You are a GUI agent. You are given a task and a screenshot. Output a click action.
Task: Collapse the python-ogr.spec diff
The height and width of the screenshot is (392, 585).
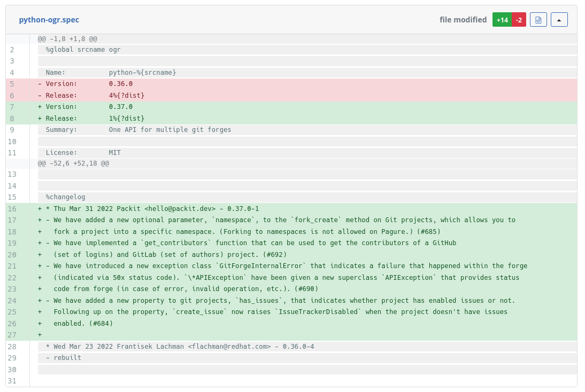[x=559, y=20]
